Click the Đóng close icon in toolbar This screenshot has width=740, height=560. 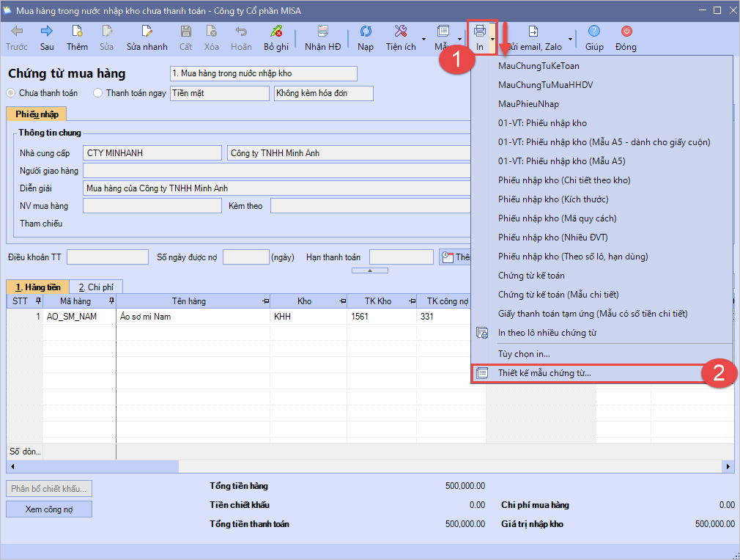[x=626, y=32]
